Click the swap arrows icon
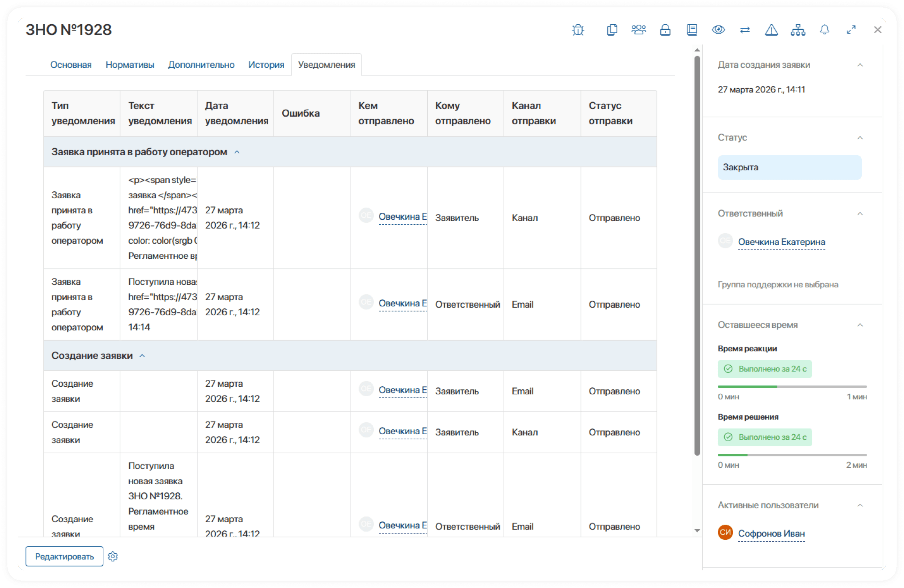 tap(745, 29)
